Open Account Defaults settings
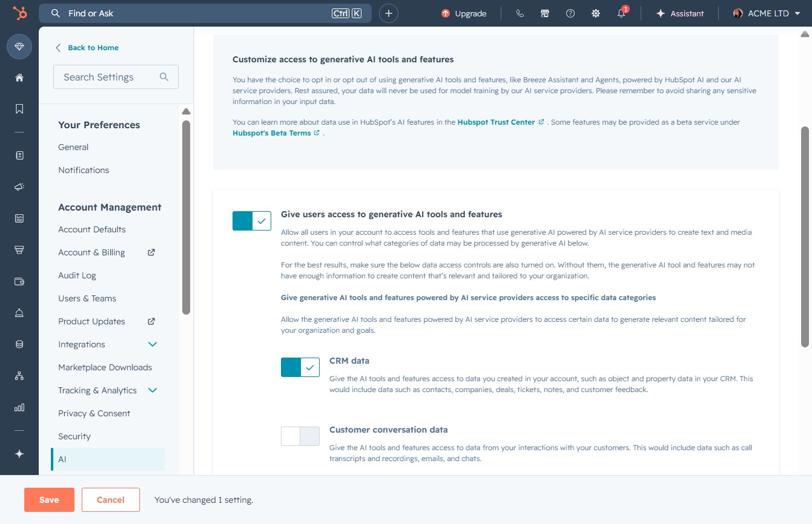The height and width of the screenshot is (524, 812). tap(92, 229)
